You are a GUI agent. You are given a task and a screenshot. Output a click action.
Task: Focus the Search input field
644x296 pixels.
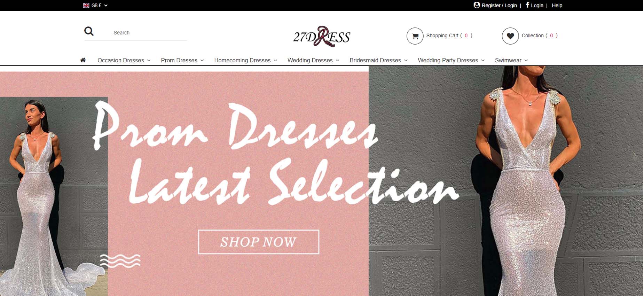click(x=150, y=32)
